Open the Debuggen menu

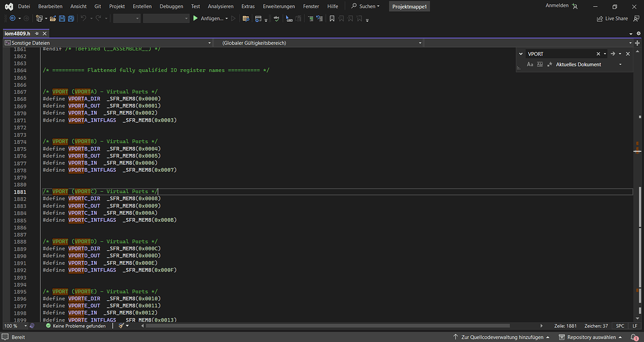pos(171,6)
